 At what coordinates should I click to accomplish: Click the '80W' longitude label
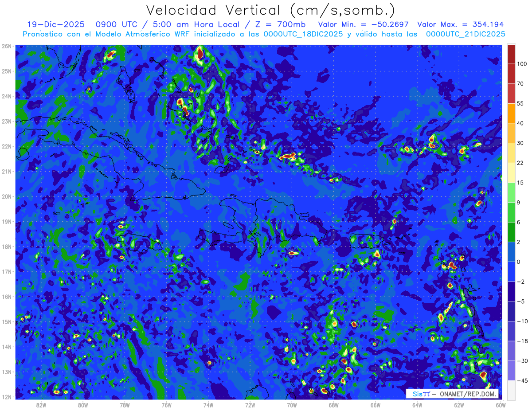tap(83, 405)
